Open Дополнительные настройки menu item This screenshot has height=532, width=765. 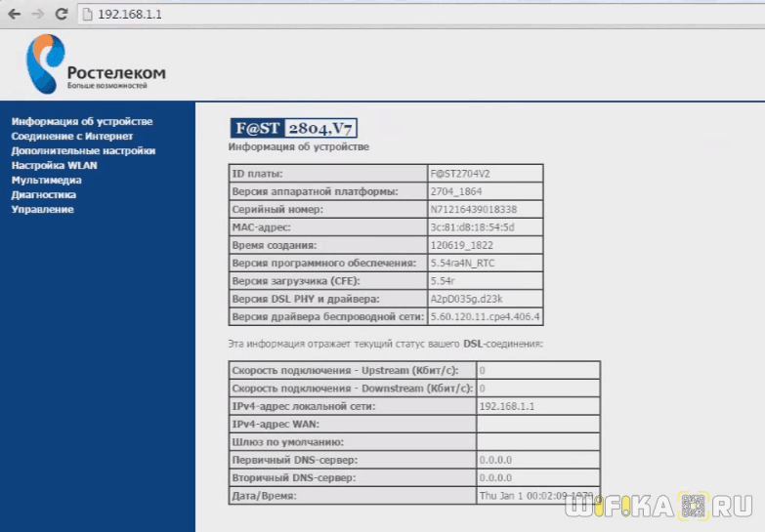pyautogui.click(x=83, y=150)
